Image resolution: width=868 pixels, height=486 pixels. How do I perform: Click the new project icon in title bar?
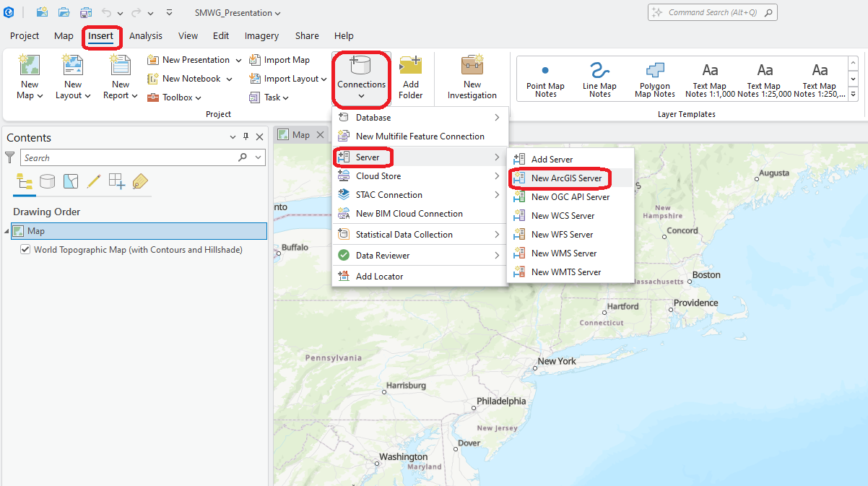[x=42, y=12]
